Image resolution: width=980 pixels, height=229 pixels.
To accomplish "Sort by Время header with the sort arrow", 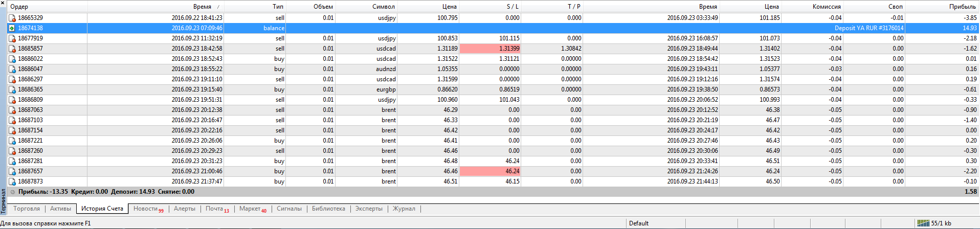I will point(156,7).
